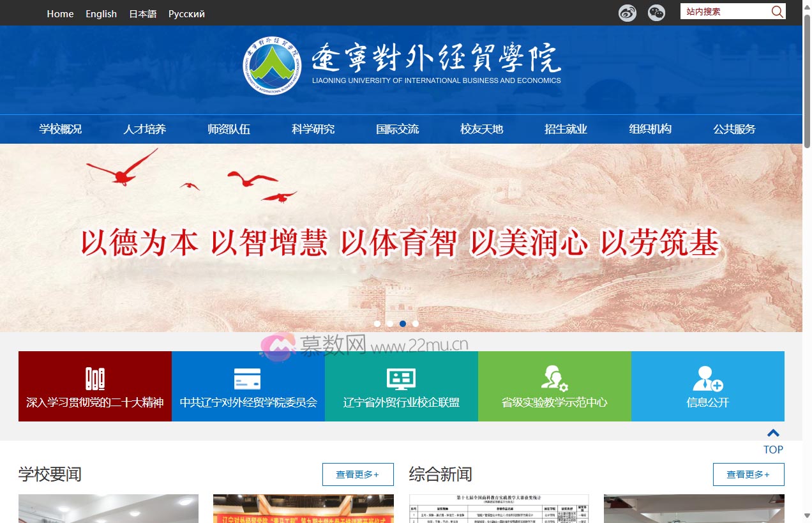Click 查看更多+ next to 学校要闻
Image resolution: width=812 pixels, height=523 pixels.
point(357,474)
